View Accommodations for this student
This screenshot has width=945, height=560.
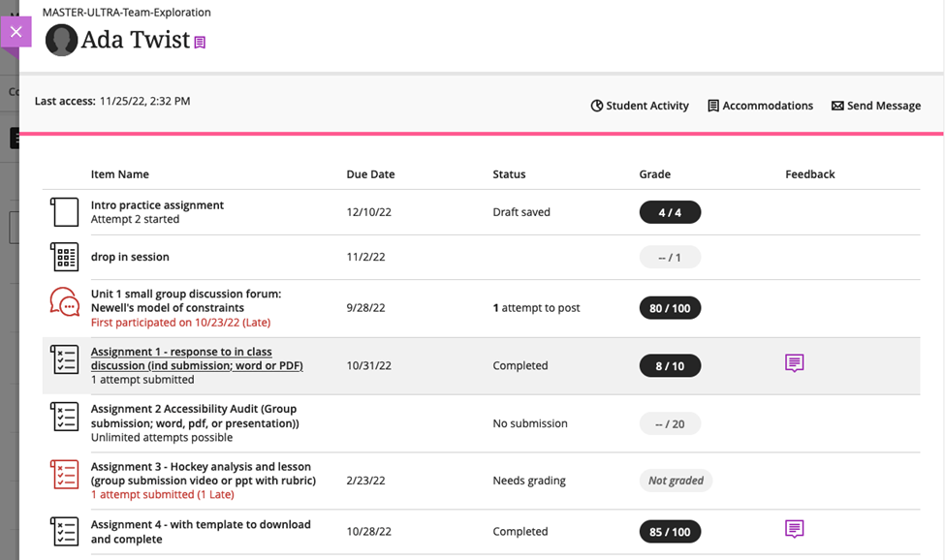click(x=760, y=106)
